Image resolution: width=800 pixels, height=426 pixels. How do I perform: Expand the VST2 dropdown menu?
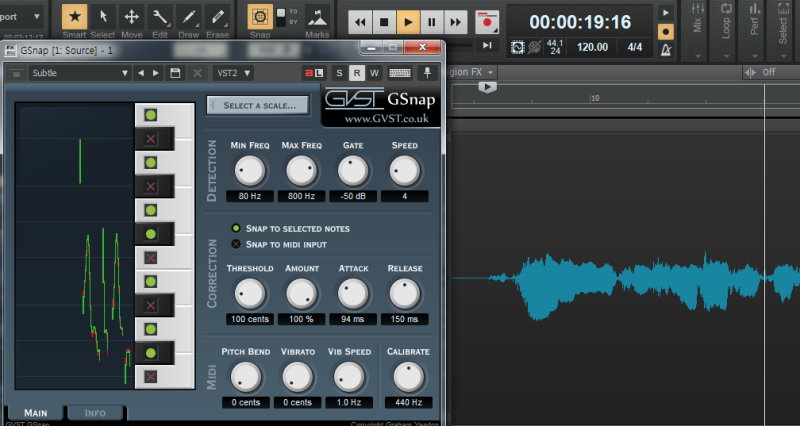(233, 73)
